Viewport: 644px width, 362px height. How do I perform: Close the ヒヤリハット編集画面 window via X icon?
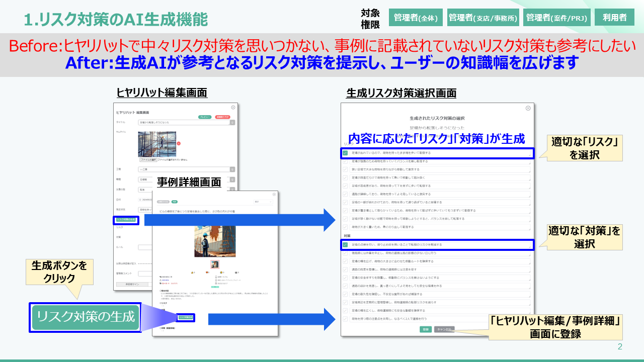point(233,107)
